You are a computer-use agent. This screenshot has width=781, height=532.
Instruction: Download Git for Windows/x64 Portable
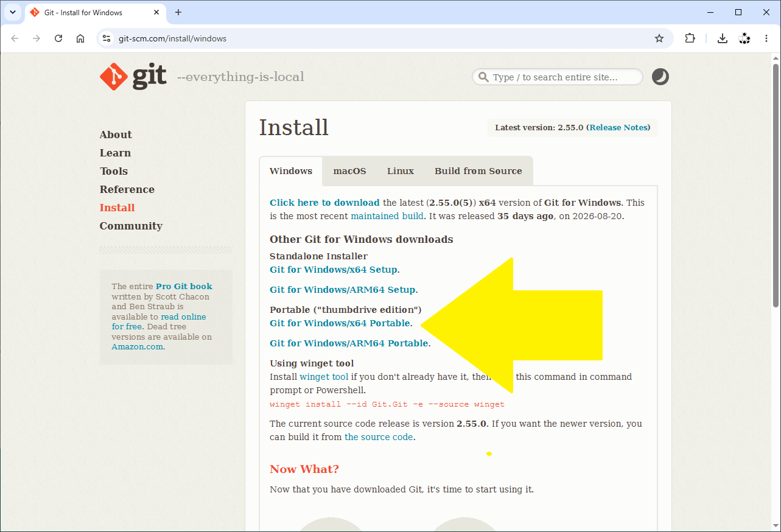tap(340, 323)
